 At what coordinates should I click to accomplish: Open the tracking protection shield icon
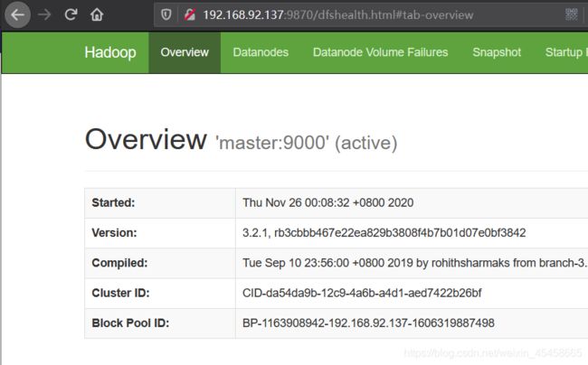pyautogui.click(x=166, y=15)
